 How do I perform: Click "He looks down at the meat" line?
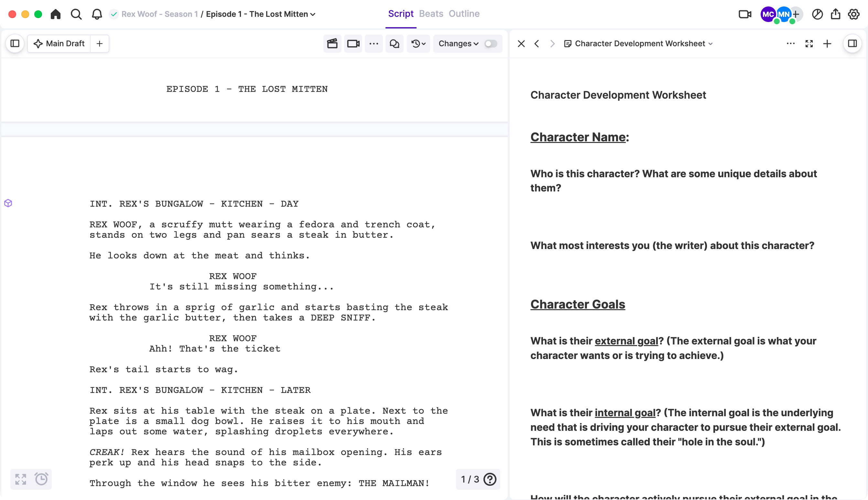pyautogui.click(x=200, y=255)
